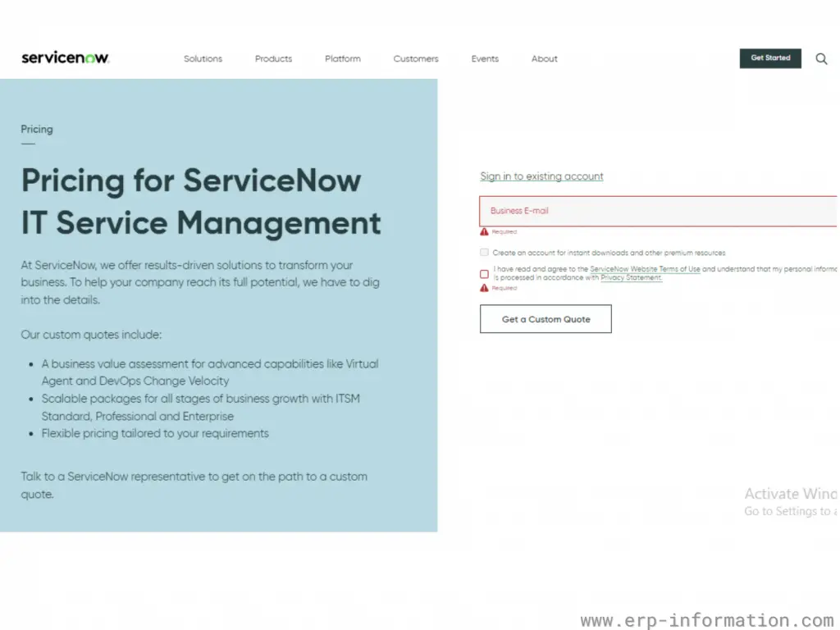Click the Pricing for ServiceNow IT Service Management heading

pyautogui.click(x=202, y=202)
